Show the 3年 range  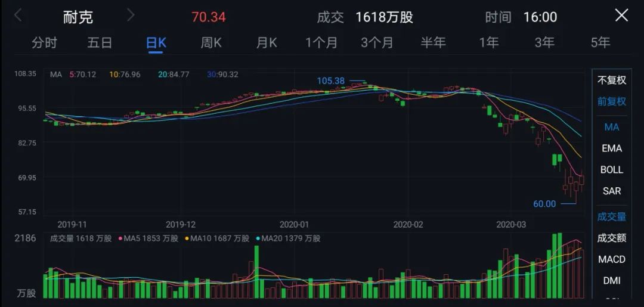(x=544, y=43)
